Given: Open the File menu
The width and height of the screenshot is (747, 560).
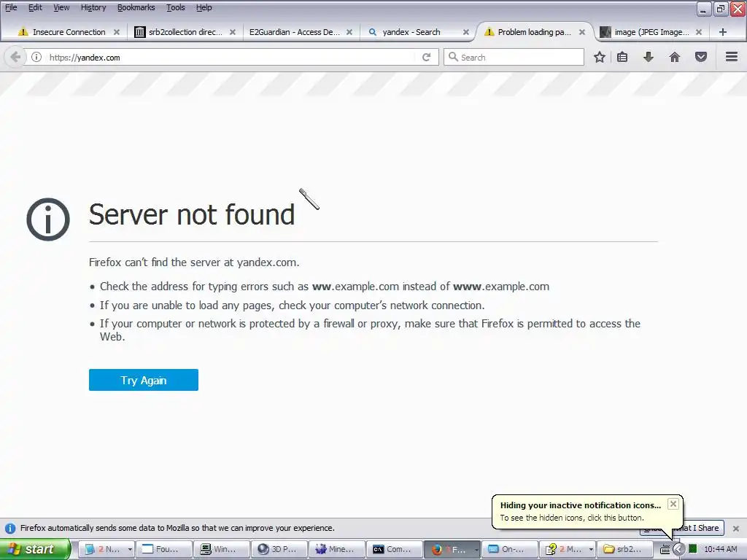Looking at the screenshot, I should click(10, 7).
